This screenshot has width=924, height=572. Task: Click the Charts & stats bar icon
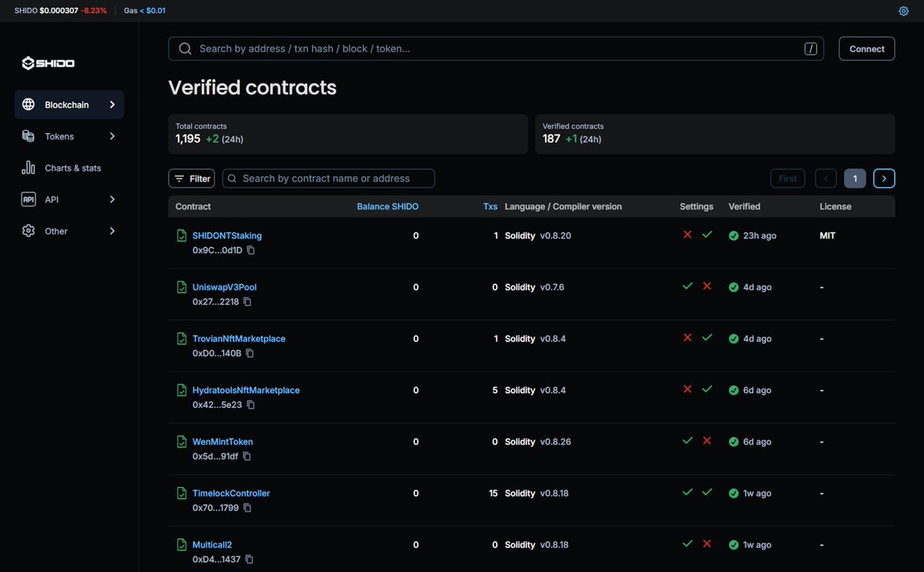click(28, 168)
